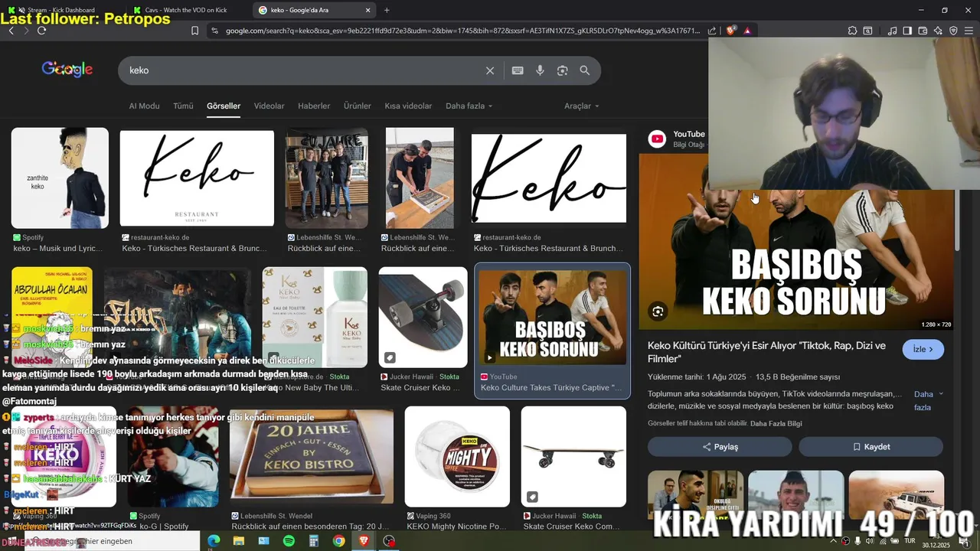Open Calculator from the taskbar
The width and height of the screenshot is (980, 551).
(314, 541)
